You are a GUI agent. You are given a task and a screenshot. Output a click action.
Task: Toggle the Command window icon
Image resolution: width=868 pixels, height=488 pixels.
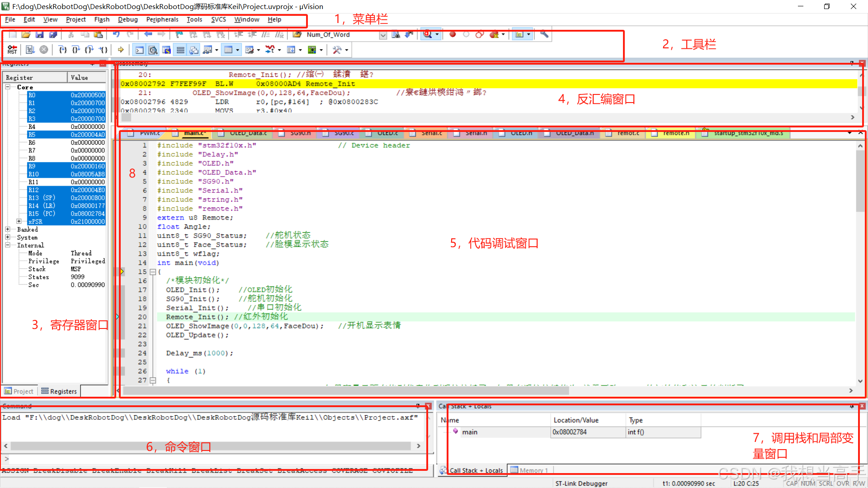click(x=140, y=50)
